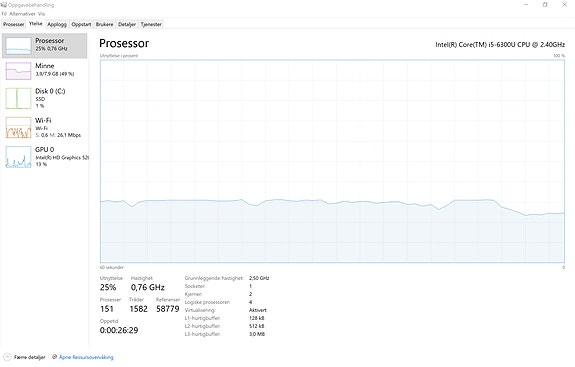The image size is (575, 367).
Task: Click the 1582 threads value
Action: 138,309
